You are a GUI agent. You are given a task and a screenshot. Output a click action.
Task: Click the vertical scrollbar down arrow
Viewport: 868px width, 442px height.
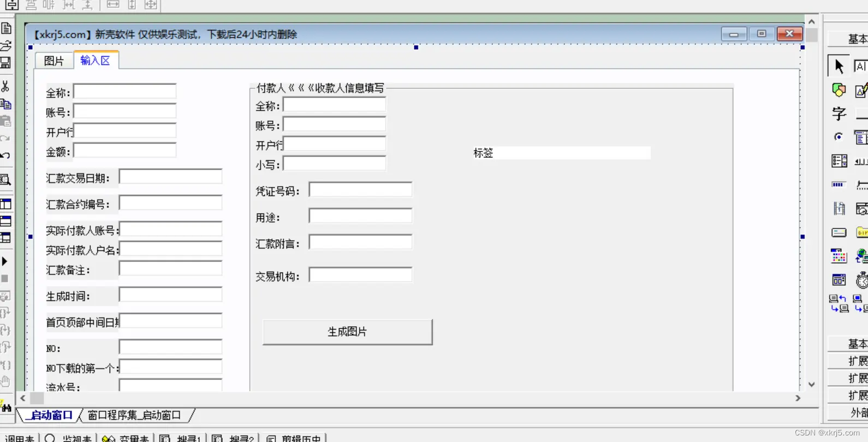point(812,385)
